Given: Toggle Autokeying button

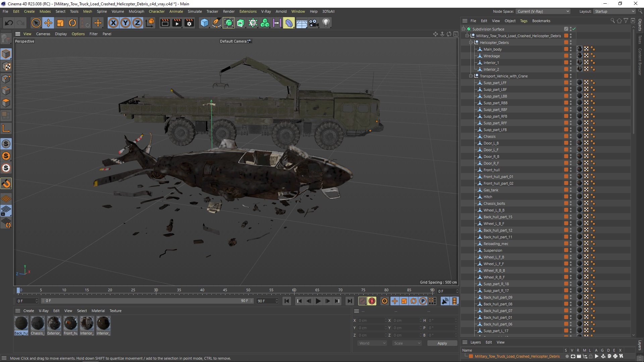Looking at the screenshot, I should click(x=372, y=301).
